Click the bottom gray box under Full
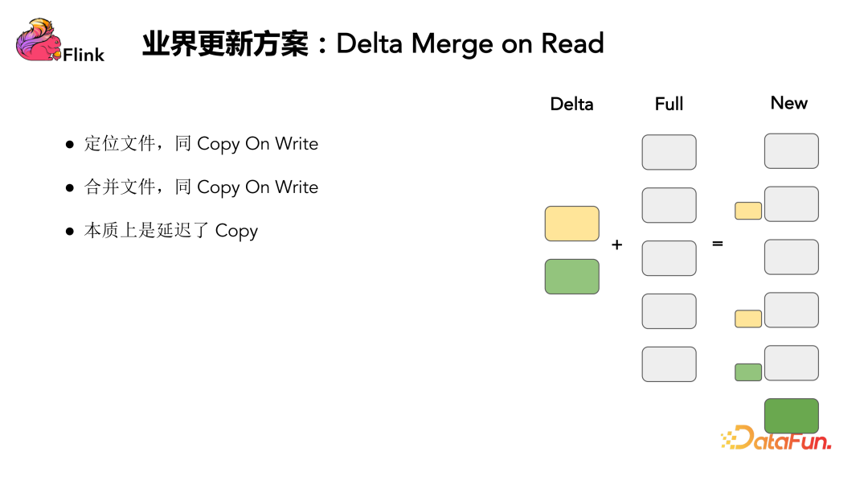 coord(669,364)
